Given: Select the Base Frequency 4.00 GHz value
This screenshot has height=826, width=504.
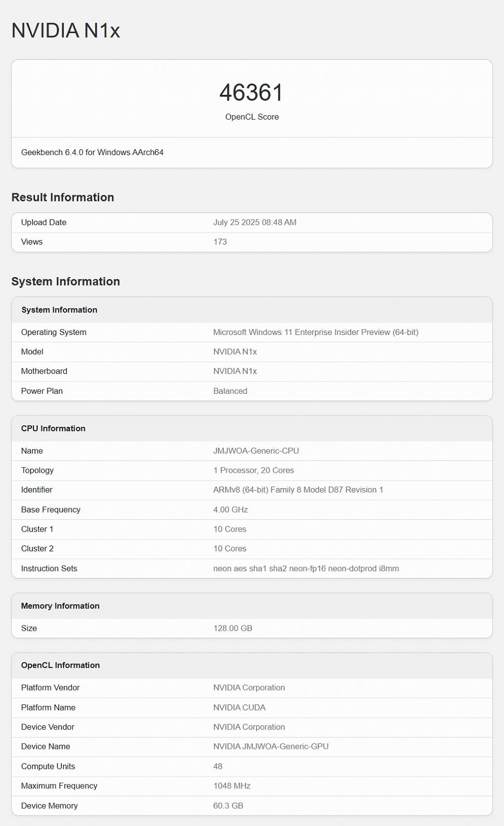Looking at the screenshot, I should click(231, 510).
